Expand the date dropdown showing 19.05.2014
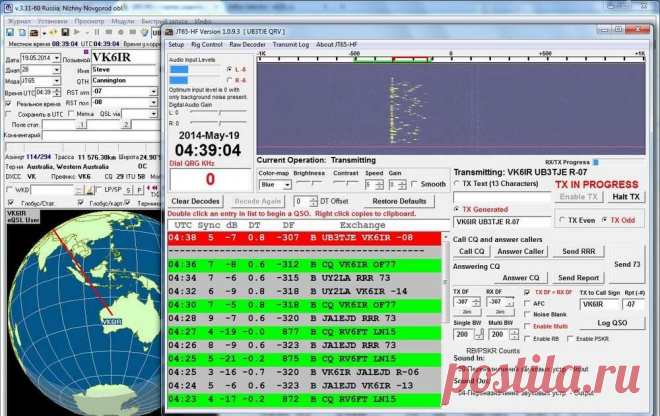The image size is (660, 416). click(x=56, y=58)
